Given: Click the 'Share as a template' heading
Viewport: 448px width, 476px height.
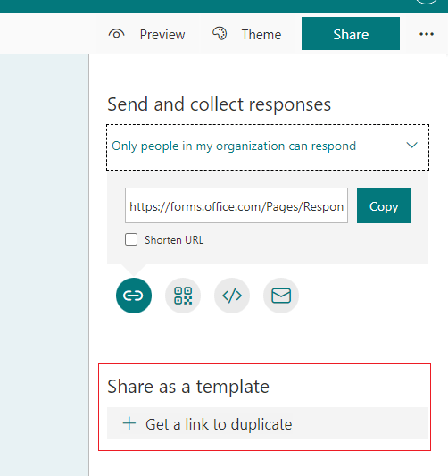Looking at the screenshot, I should 188,387.
